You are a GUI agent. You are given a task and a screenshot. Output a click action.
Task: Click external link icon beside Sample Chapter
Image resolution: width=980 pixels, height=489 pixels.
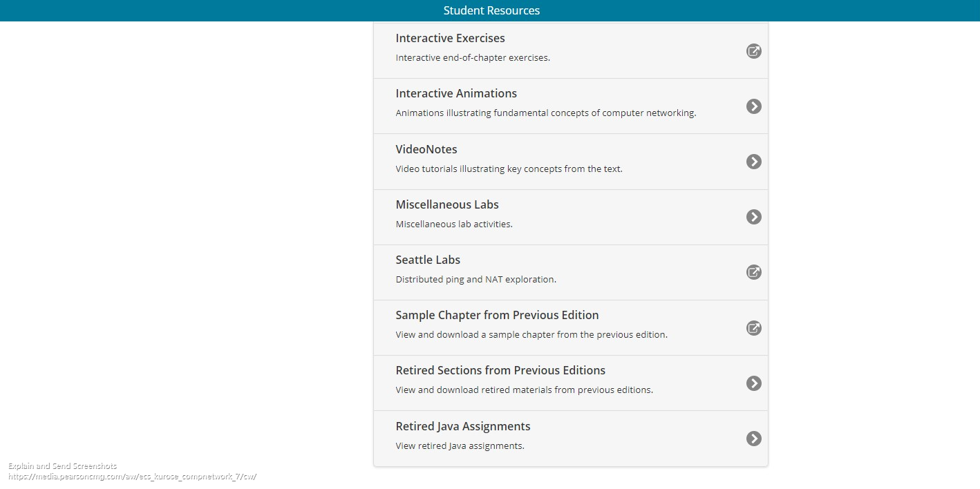pyautogui.click(x=753, y=328)
